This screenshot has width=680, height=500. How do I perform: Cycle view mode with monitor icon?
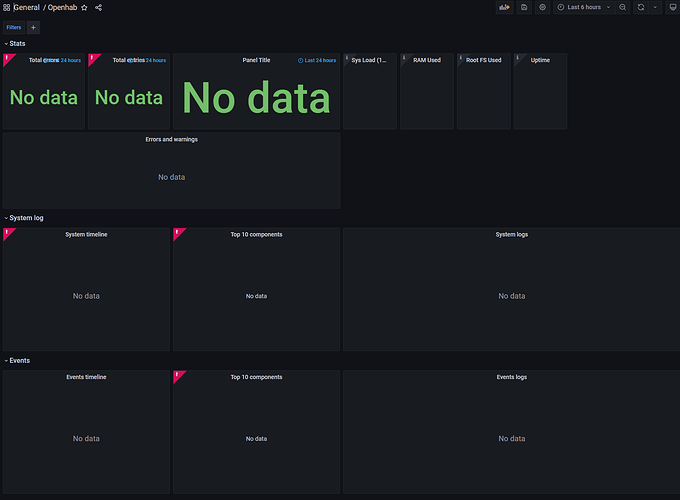tap(672, 7)
